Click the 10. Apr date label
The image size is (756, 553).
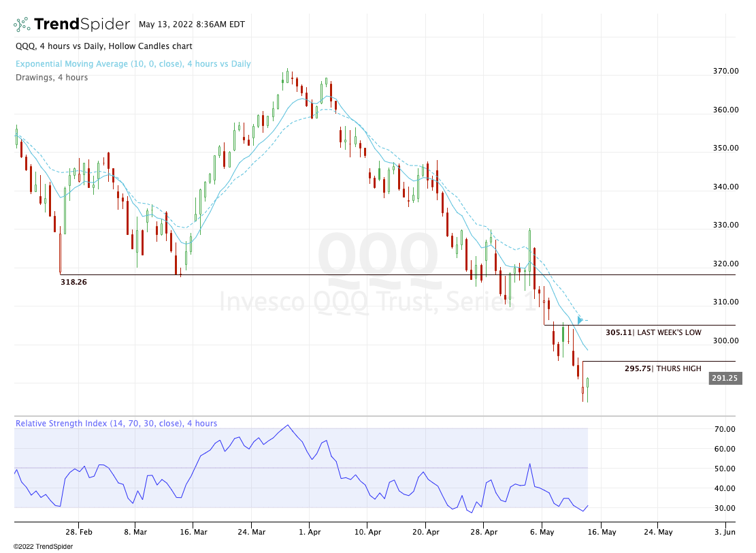(368, 532)
